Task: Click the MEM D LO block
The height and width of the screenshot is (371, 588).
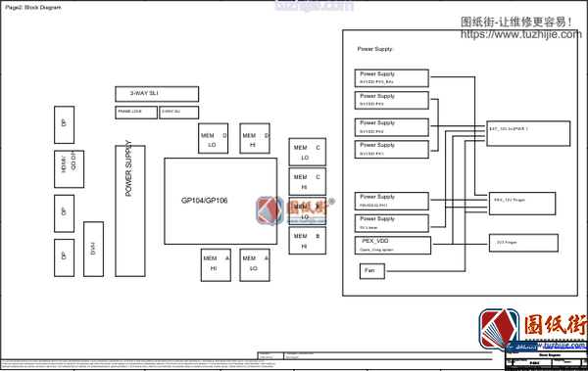Action: (x=213, y=138)
